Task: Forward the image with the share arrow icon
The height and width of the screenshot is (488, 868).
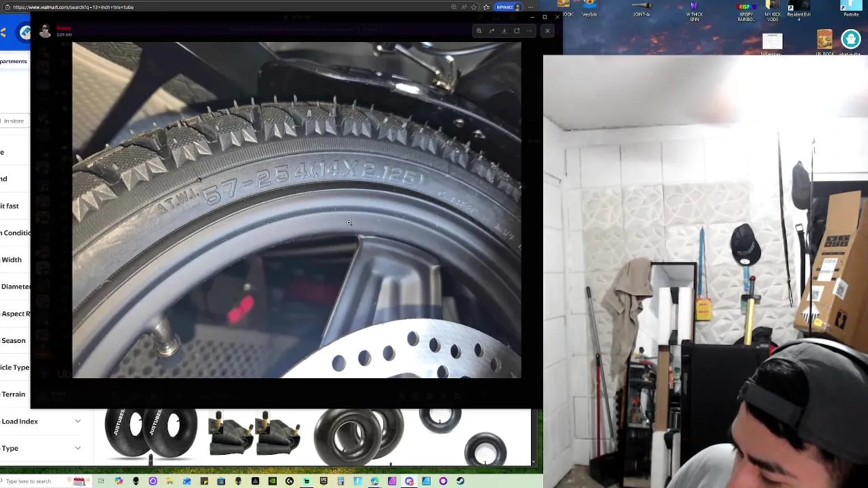Action: tap(492, 30)
